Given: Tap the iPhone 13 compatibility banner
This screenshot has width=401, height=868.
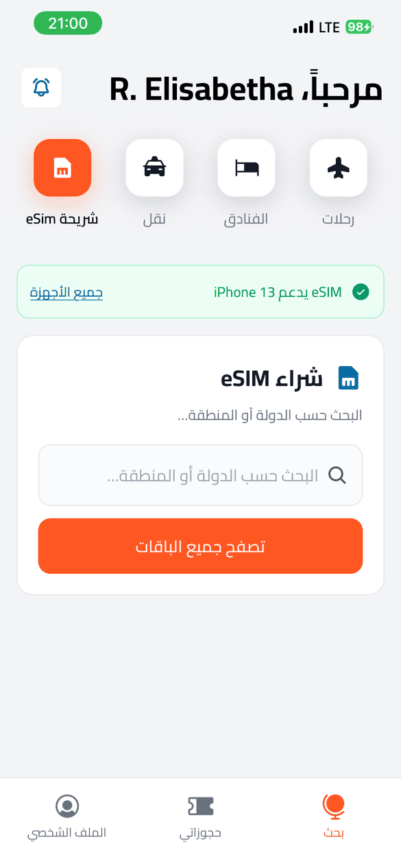Looking at the screenshot, I should 200,291.
